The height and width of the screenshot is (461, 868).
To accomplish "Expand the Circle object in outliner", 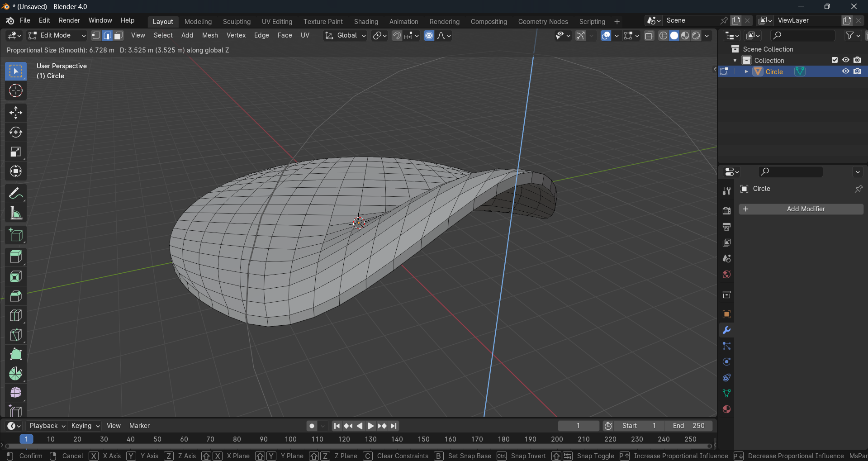I will pos(746,71).
